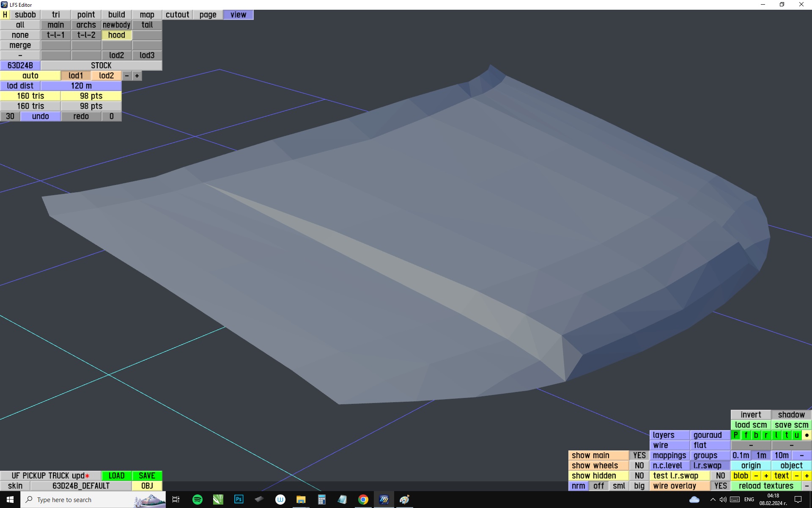
Task: Select the top view 't' button
Action: tap(787, 435)
